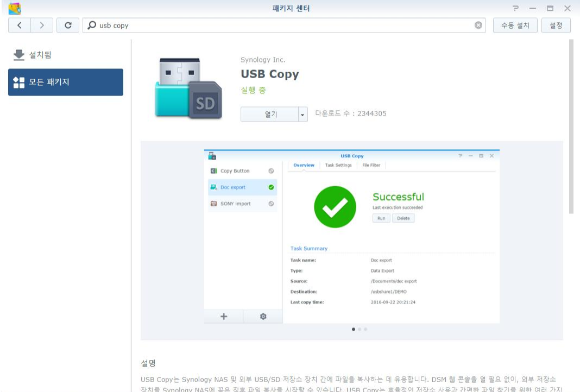
Task: Click the USB Copy package icon
Action: [x=188, y=88]
